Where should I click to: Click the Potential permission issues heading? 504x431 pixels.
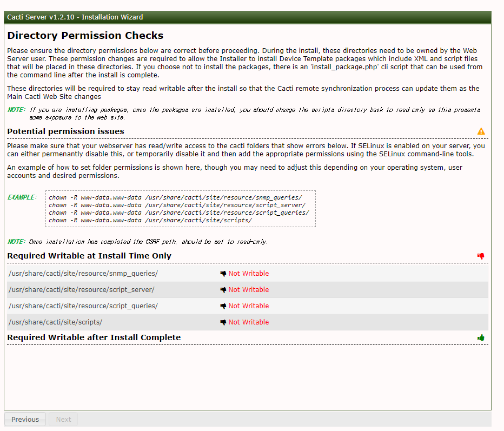click(x=65, y=131)
